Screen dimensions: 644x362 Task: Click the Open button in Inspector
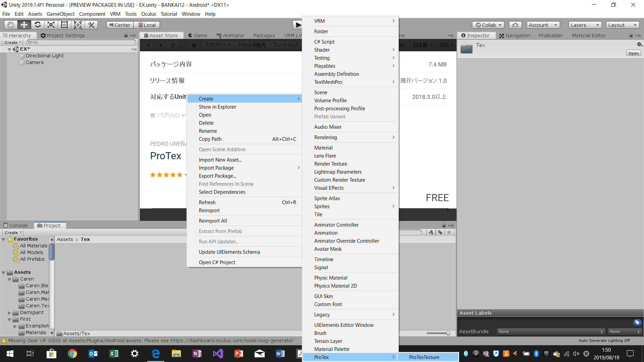coord(633,53)
